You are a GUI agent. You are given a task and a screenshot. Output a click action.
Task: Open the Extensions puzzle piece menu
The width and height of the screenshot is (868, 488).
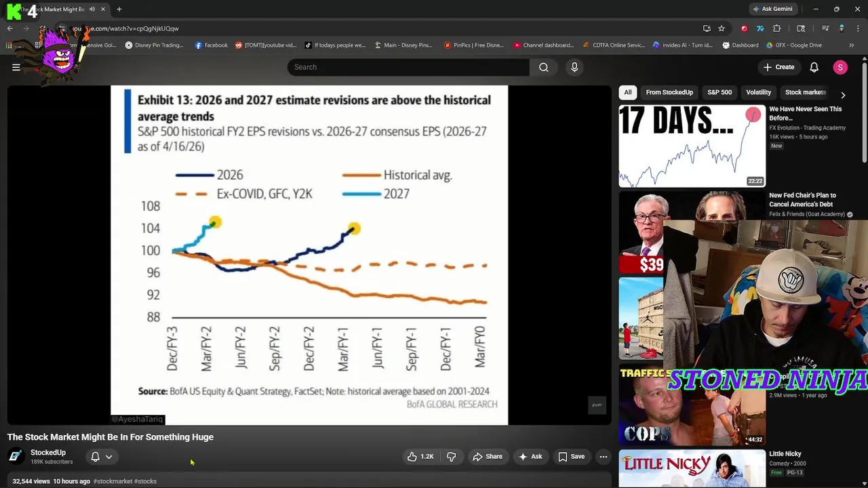tap(777, 28)
